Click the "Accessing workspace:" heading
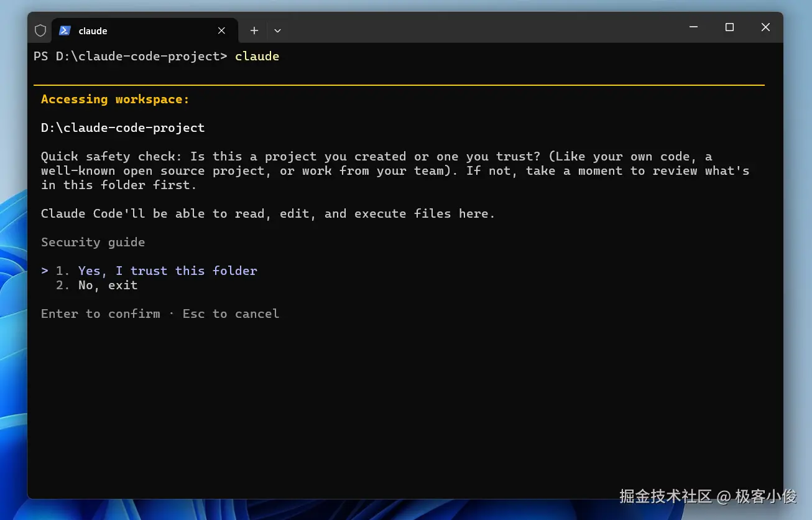The width and height of the screenshot is (812, 520). coord(115,99)
